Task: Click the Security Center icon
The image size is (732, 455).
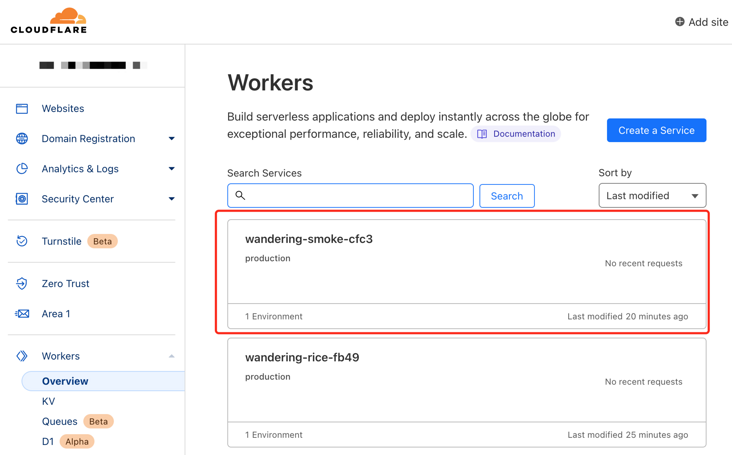Action: [x=22, y=199]
